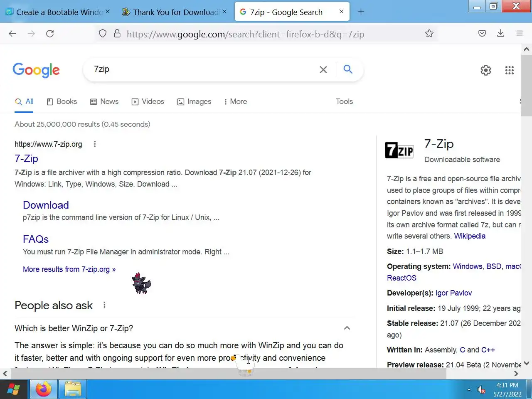
Task: Open the Google apps grid
Action: click(510, 70)
